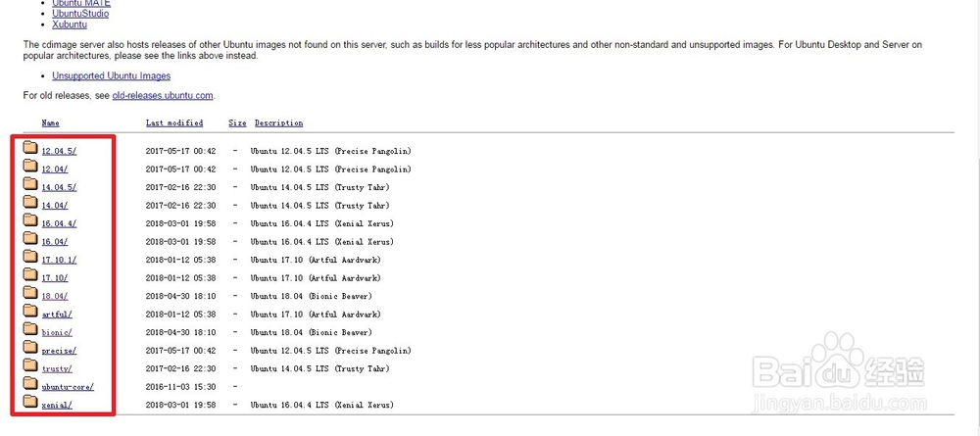Click the folder icon next to bionic/

30,329
